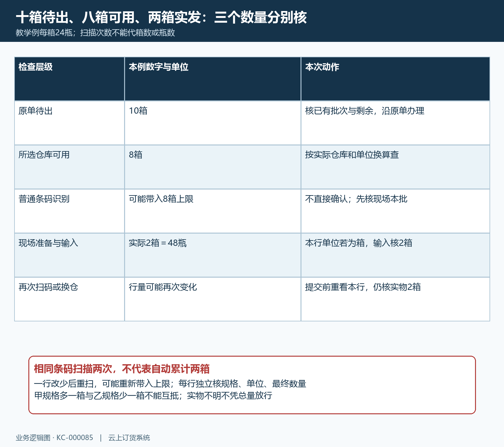
Task: Select the '10箱' cell
Action: coord(213,123)
